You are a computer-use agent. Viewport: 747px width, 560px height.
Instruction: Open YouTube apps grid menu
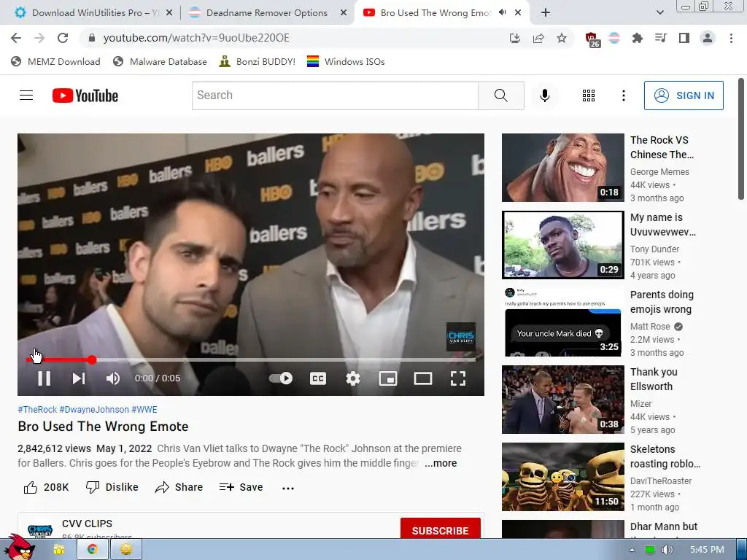589,96
